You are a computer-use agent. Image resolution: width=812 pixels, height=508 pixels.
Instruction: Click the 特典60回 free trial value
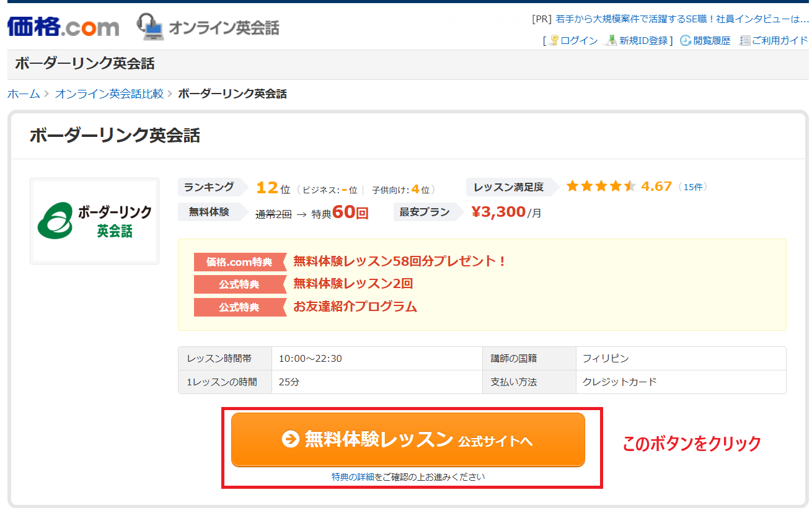tap(340, 213)
